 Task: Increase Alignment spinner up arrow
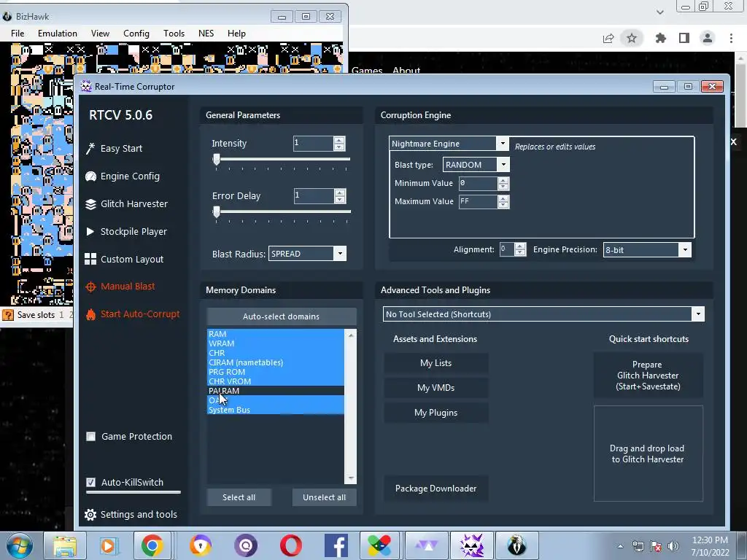[520, 246]
